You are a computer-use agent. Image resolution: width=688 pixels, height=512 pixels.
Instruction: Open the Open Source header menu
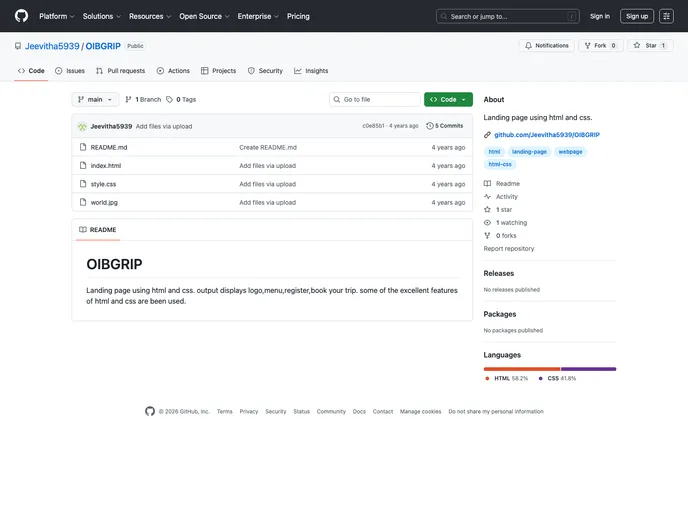click(x=204, y=16)
